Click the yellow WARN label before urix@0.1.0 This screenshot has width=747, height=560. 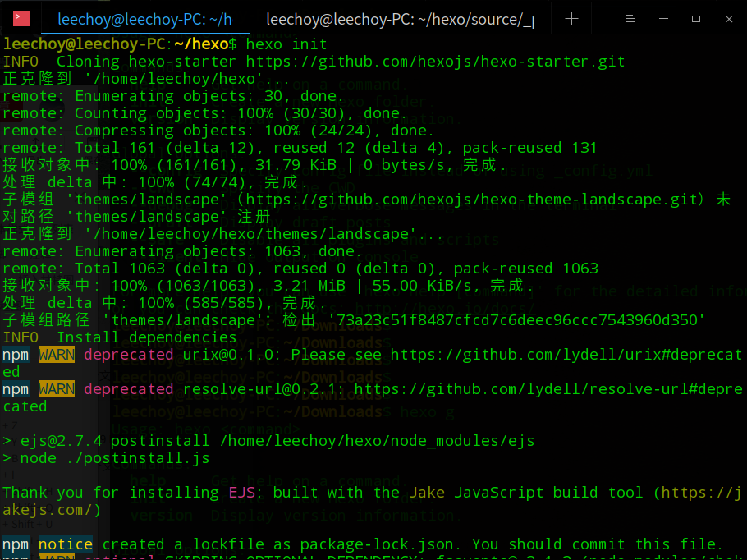pos(56,355)
